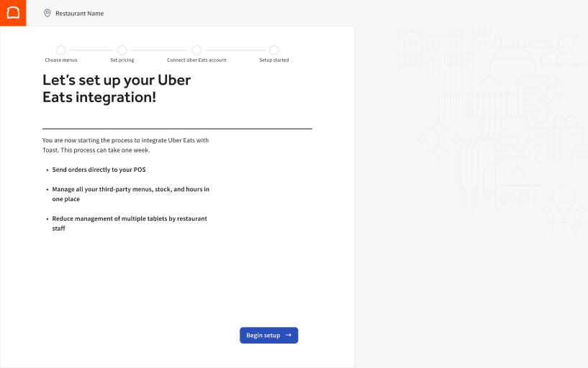Select the circle above Connect Uber Eats account

point(196,50)
